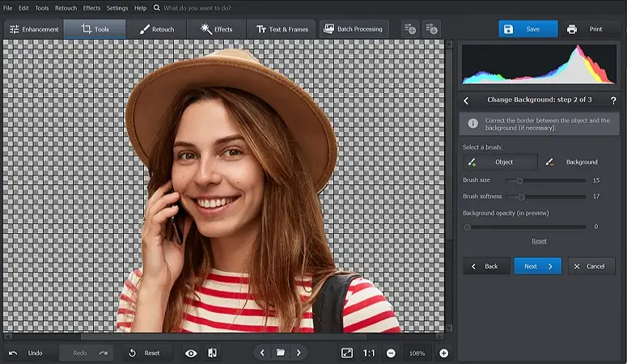The width and height of the screenshot is (627, 364).
Task: Switch to the Text & Frames tab
Action: click(x=282, y=29)
